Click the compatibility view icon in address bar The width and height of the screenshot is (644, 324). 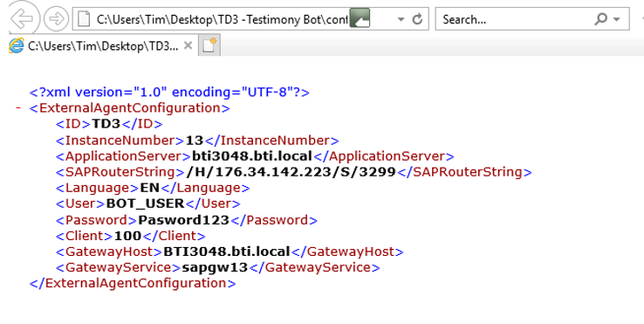(x=360, y=19)
